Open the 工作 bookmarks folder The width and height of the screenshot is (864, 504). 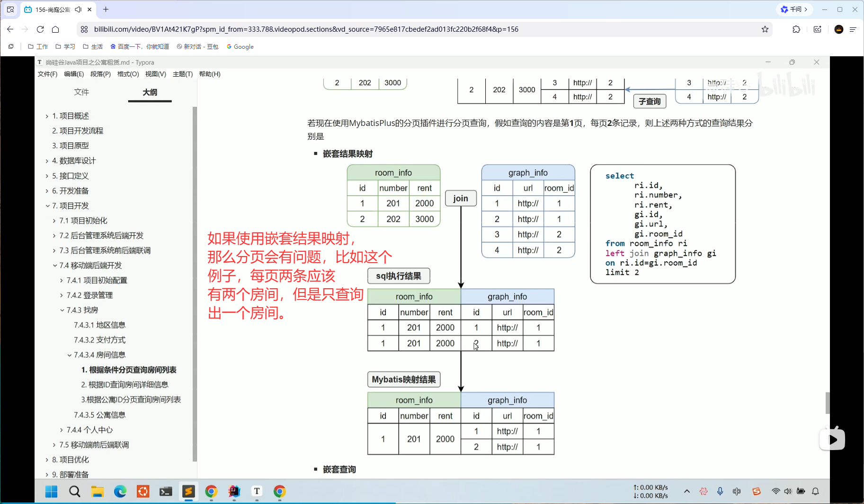pyautogui.click(x=38, y=46)
